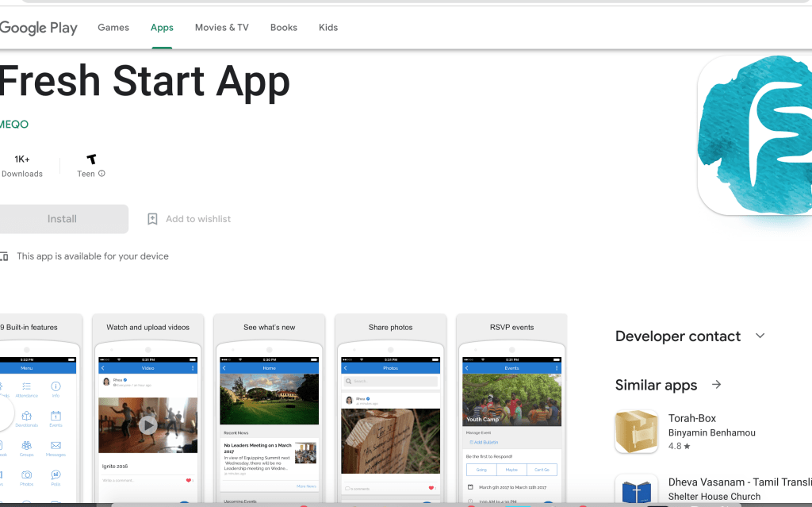The width and height of the screenshot is (812, 507).
Task: Open the 'RSVP events' screenshot
Action: tap(511, 413)
